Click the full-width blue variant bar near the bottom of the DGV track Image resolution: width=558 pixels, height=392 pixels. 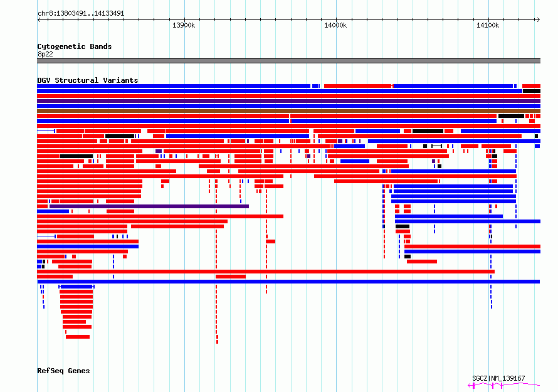288,282
